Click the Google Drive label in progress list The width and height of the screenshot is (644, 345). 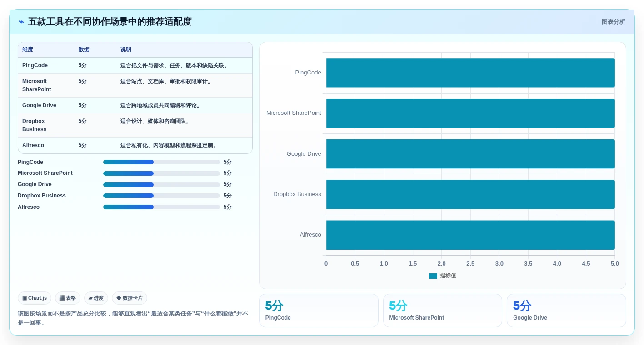click(x=35, y=184)
